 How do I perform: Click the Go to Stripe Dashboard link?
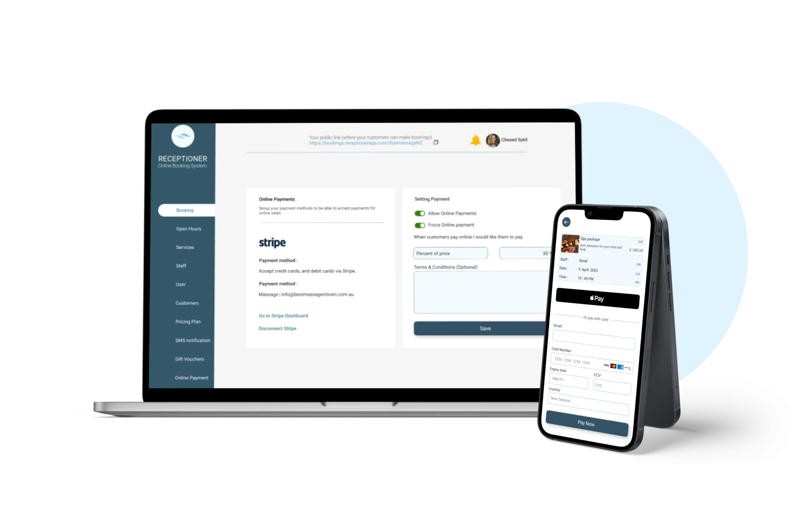pyautogui.click(x=283, y=315)
